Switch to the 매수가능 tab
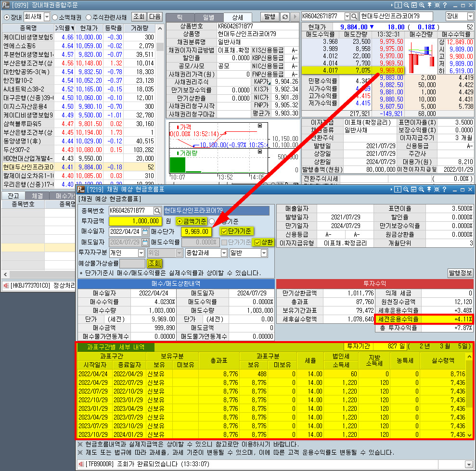Viewport: 476px width, 471px height. pos(63,196)
